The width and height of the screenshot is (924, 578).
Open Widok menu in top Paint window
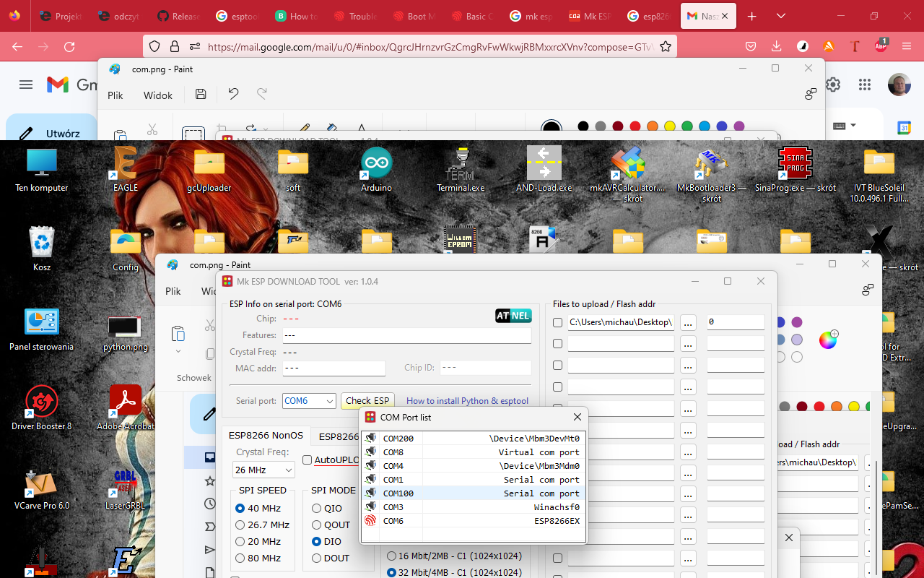[158, 95]
